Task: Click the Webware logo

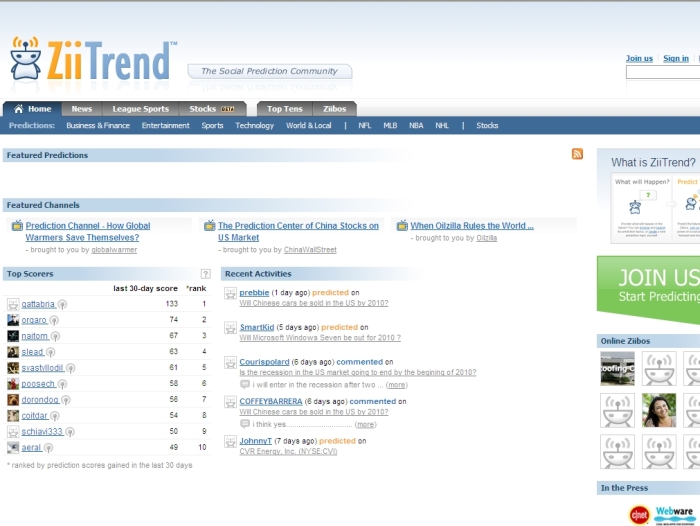Action: [675, 515]
